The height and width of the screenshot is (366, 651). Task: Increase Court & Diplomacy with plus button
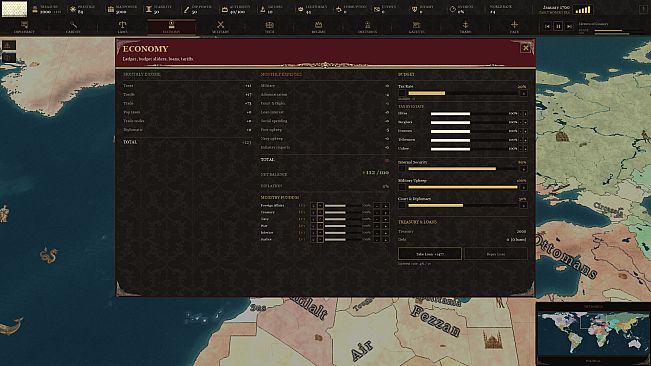tap(524, 205)
